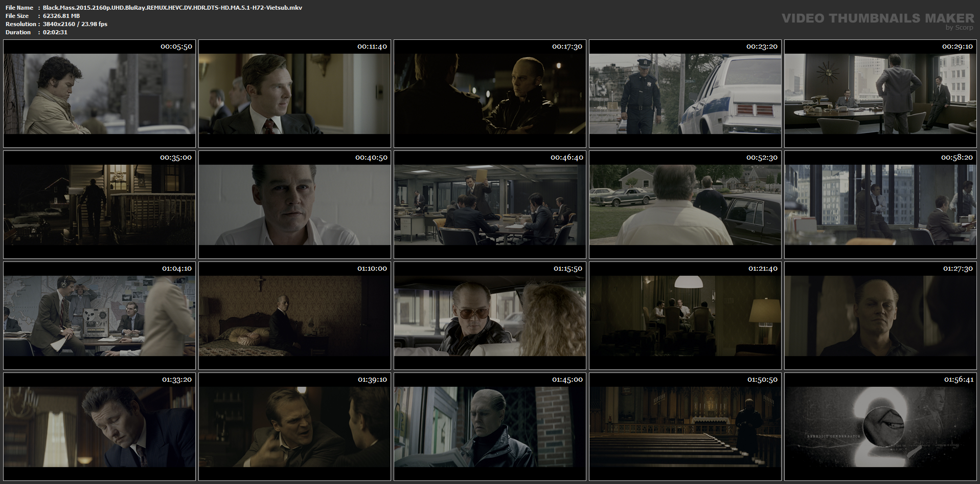Viewport: 980px width, 484px height.
Task: Open the office frame at 00:29:10
Action: pyautogui.click(x=880, y=94)
